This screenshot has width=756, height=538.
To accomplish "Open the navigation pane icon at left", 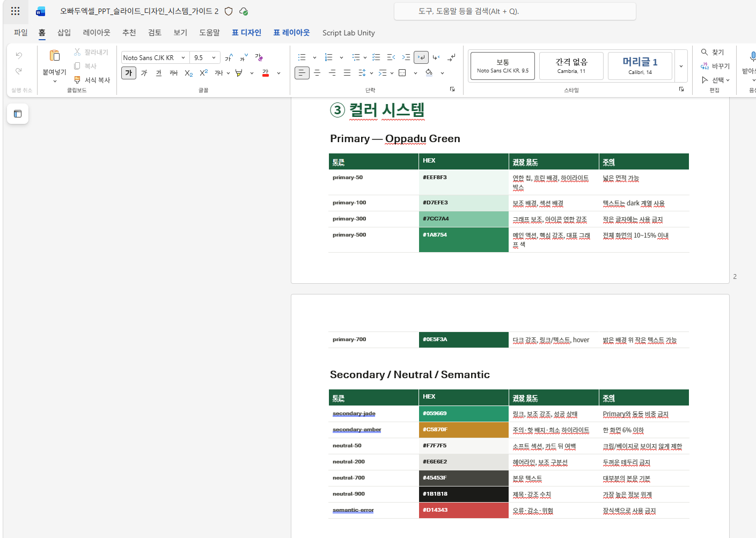I will pyautogui.click(x=18, y=114).
